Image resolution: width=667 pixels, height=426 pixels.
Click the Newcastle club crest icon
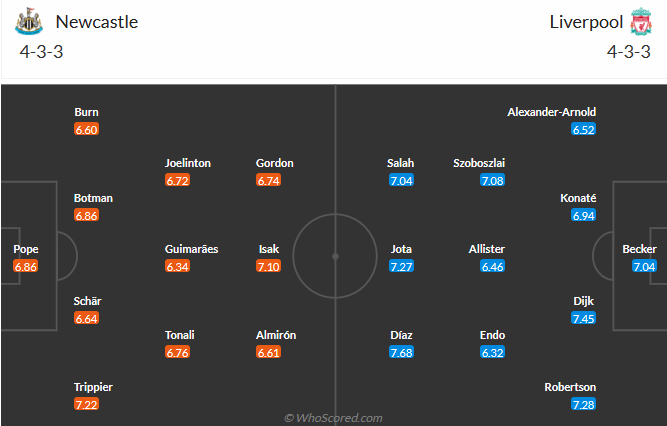point(29,21)
